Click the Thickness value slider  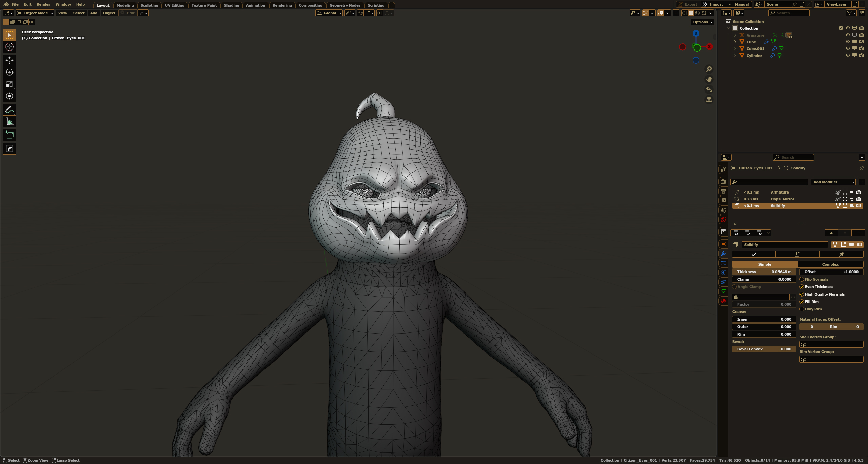click(764, 272)
